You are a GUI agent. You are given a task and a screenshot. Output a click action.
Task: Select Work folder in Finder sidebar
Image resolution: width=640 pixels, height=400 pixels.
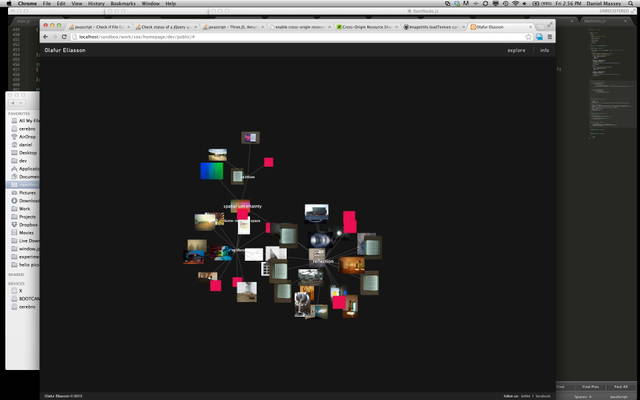pyautogui.click(x=21, y=209)
